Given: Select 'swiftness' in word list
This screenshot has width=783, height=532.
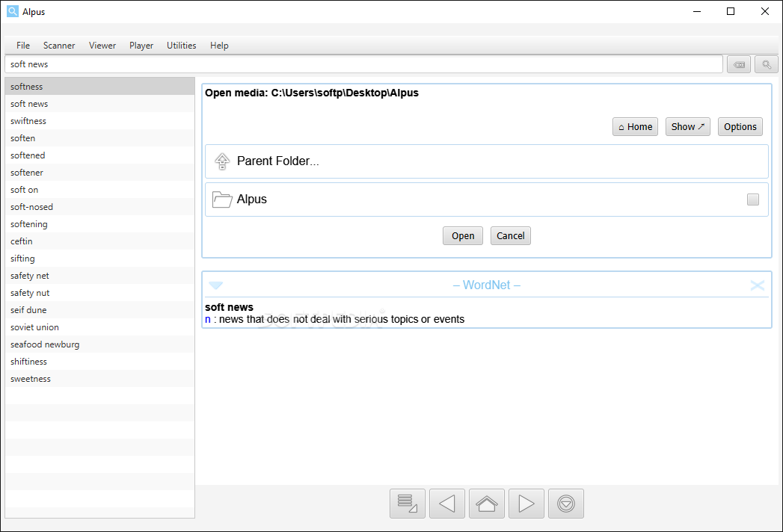Looking at the screenshot, I should coord(100,121).
